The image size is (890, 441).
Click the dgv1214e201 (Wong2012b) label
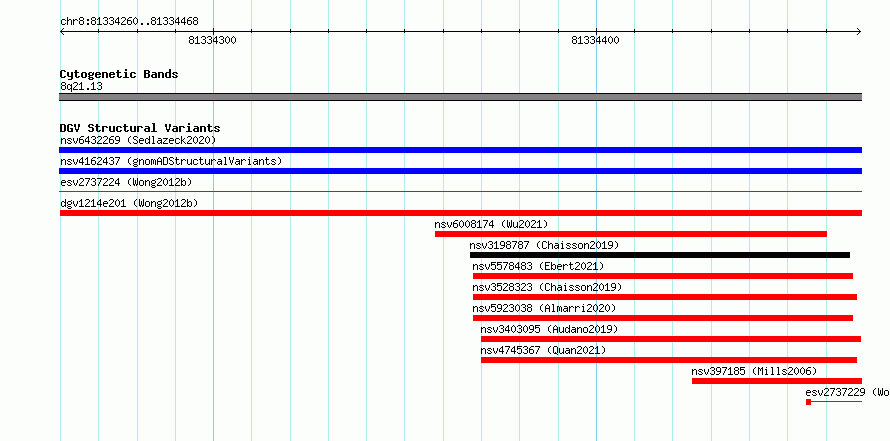[129, 203]
